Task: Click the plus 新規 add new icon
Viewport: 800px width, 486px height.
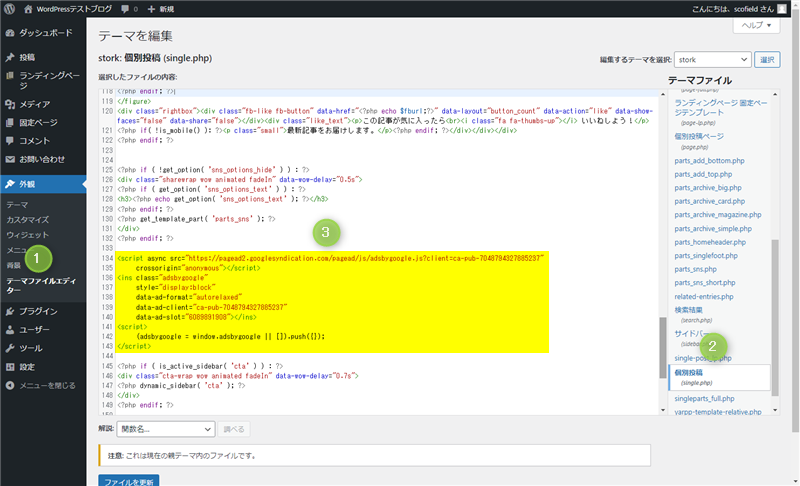Action: point(151,9)
